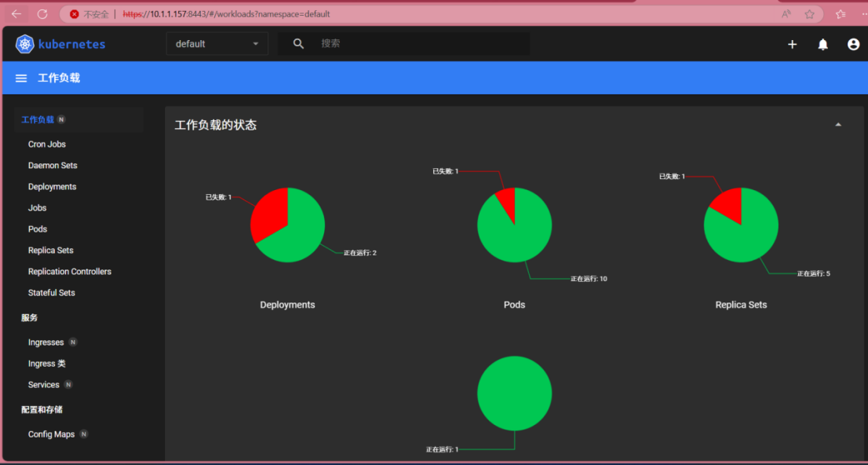
Task: Click the N badge beside 工作负载
Action: point(61,119)
